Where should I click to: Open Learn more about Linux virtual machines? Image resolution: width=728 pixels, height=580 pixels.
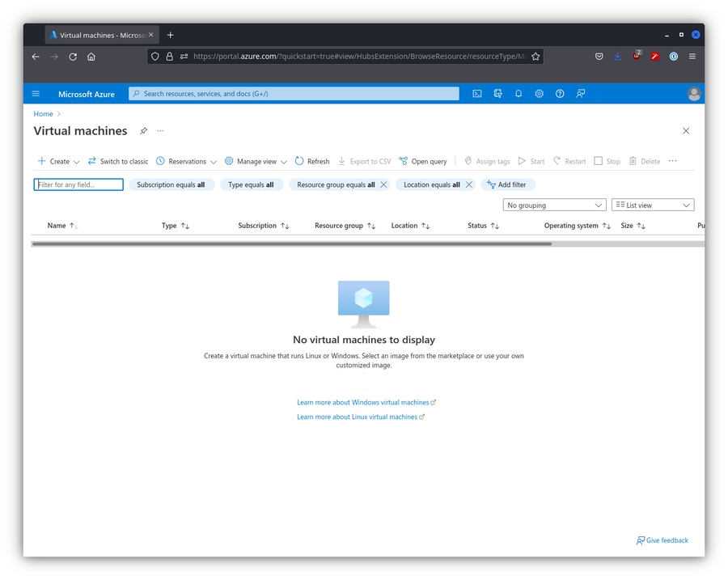(357, 417)
